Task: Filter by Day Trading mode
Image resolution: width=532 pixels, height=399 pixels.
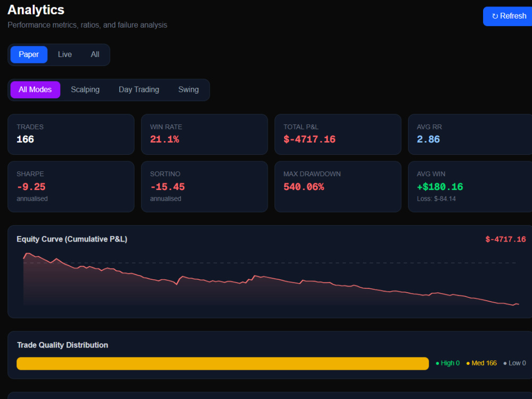Action: coord(139,89)
